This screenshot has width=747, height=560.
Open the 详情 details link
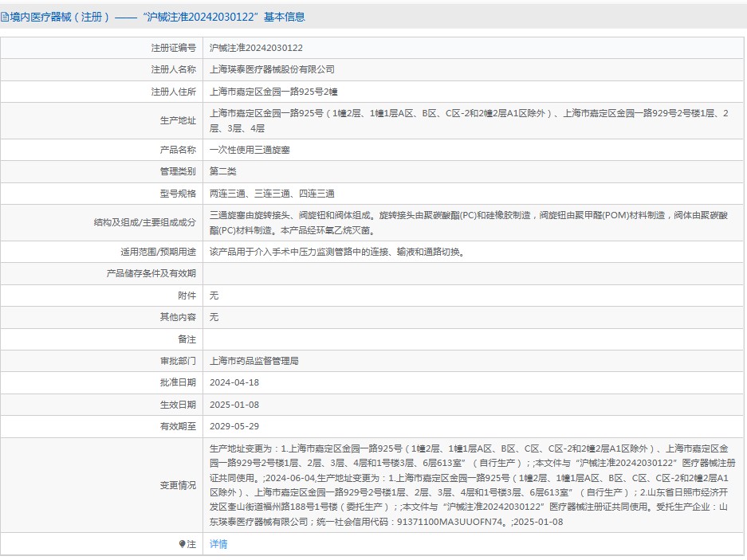pos(218,544)
